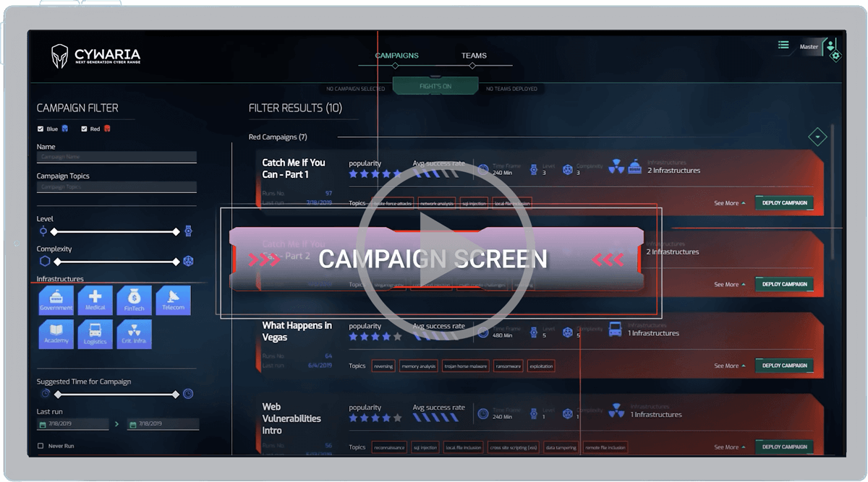
Task: Open the Last run end date picker
Action: [163, 424]
